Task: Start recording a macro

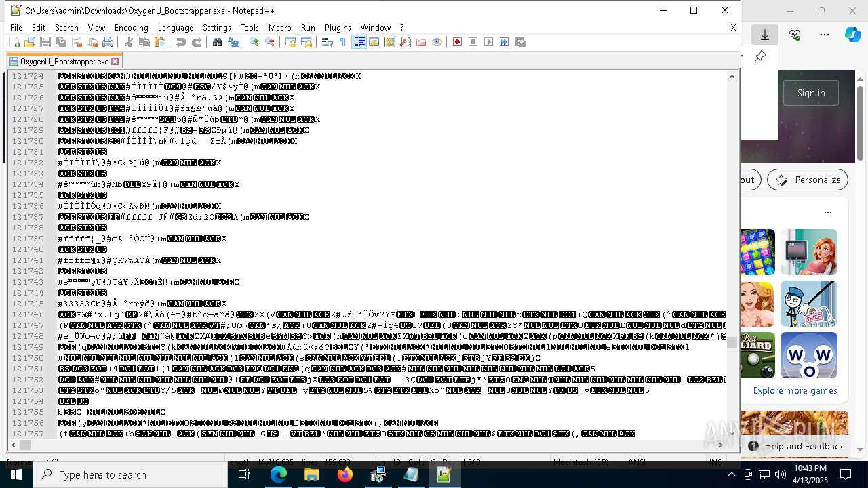Action: point(458,42)
